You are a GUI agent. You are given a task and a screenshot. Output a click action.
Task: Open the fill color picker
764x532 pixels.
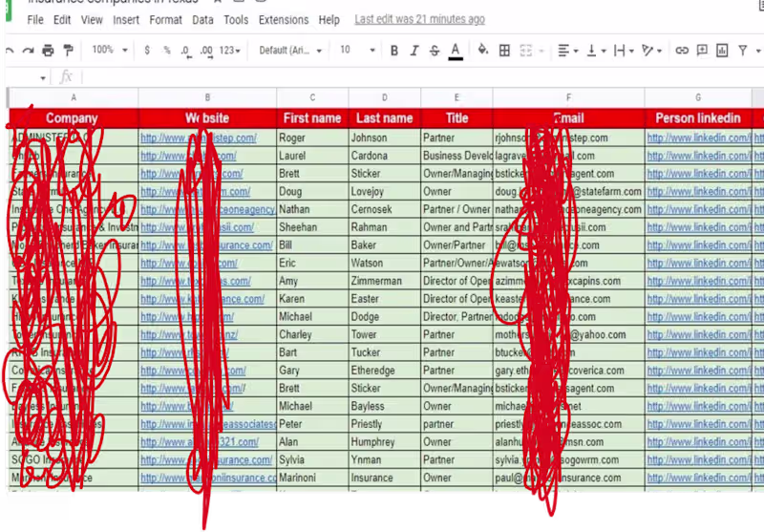483,50
